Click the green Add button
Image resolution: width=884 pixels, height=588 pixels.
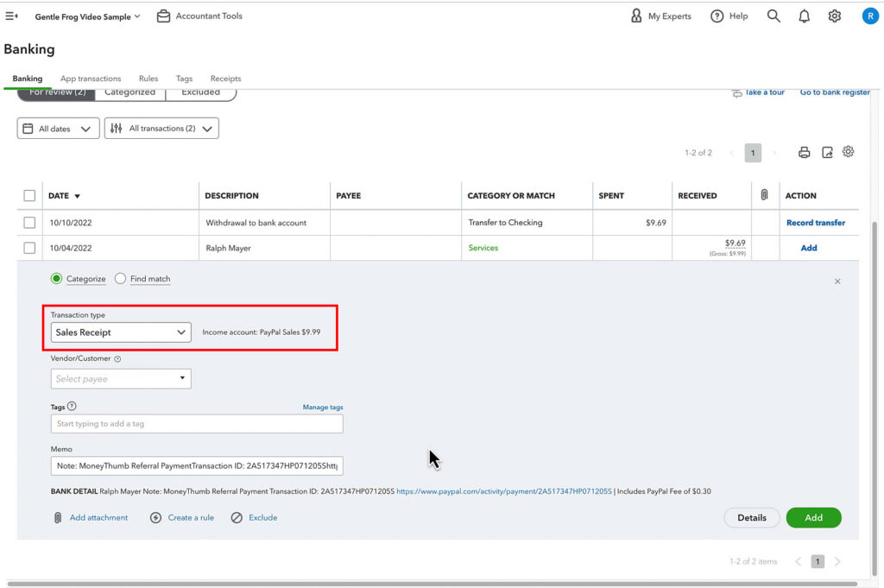pos(813,517)
